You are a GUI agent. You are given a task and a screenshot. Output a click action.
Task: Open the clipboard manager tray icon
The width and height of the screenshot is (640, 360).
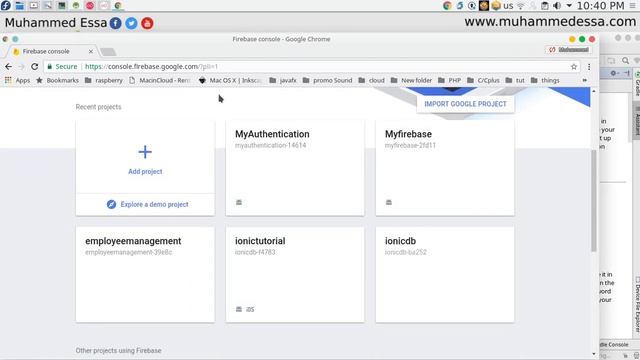point(544,6)
